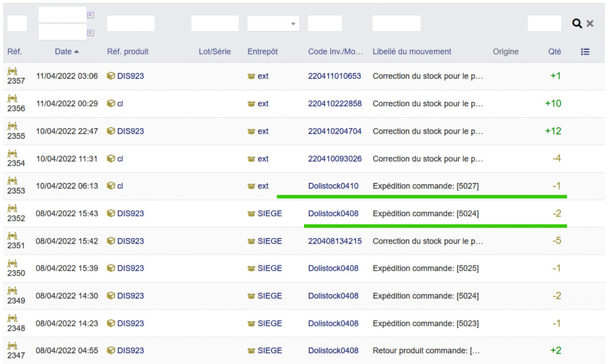Open calendar picker for end date
Viewport: 608px width, 364px height.
point(90,33)
